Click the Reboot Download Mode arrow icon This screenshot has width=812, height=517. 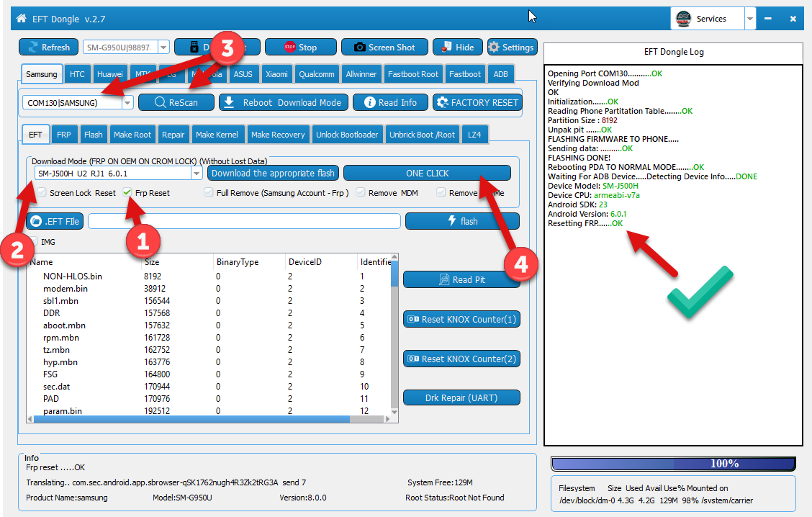(x=228, y=102)
